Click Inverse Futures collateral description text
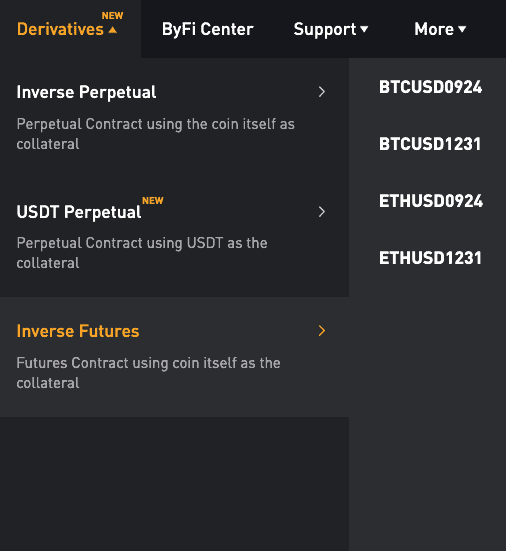The image size is (506, 551). click(148, 373)
